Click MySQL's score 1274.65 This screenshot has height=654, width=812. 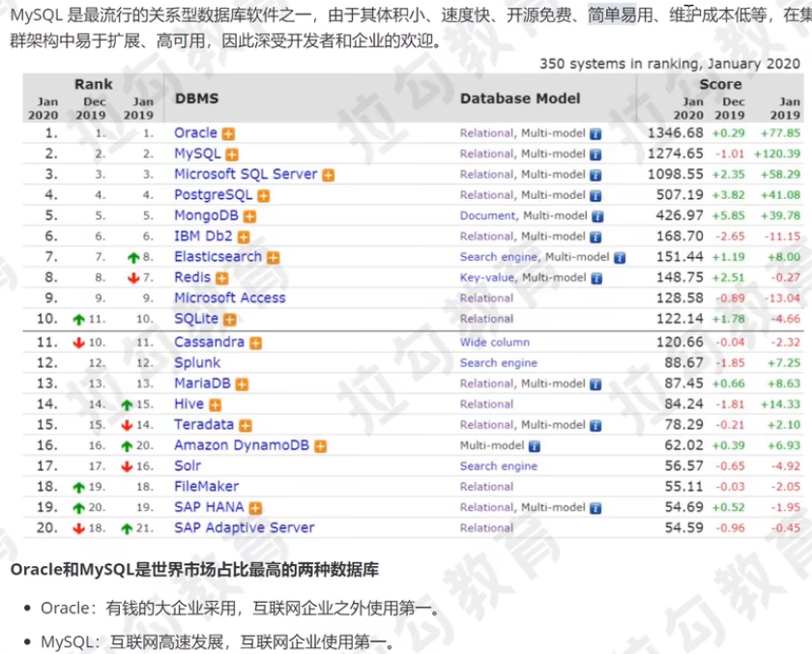pyautogui.click(x=676, y=154)
